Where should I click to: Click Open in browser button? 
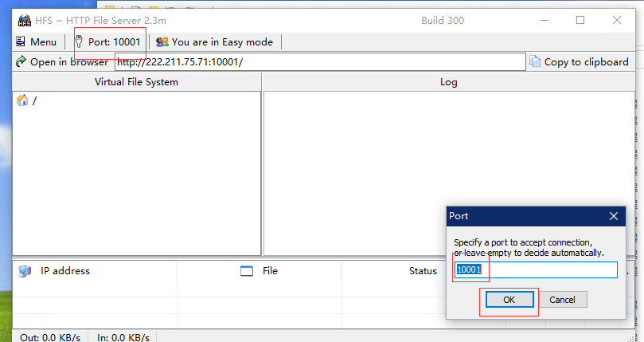pos(62,61)
